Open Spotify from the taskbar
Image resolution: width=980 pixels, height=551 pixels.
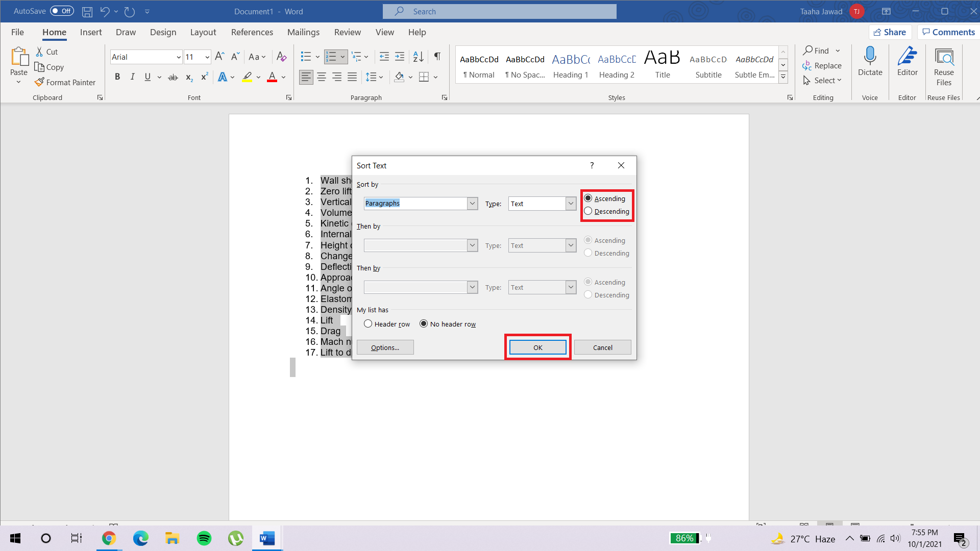204,538
